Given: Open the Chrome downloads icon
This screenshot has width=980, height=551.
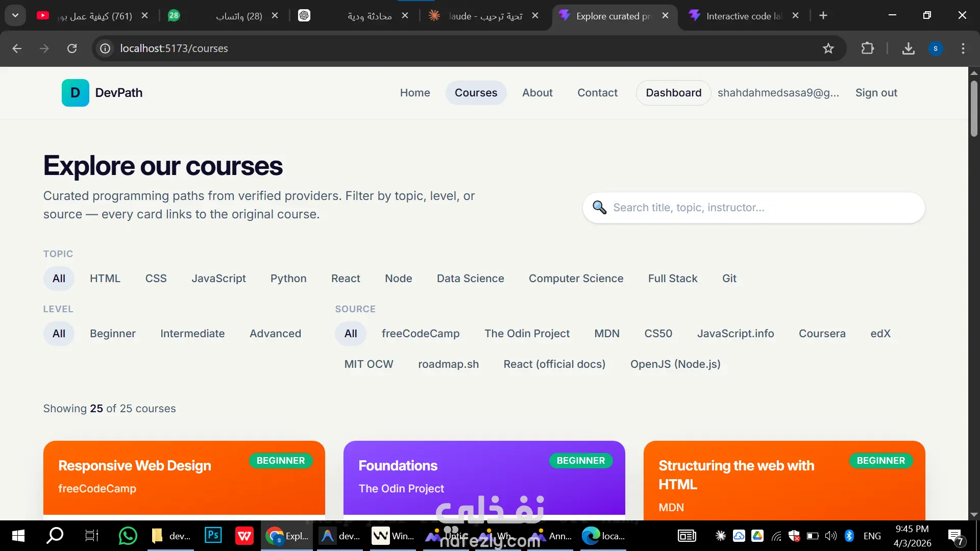Looking at the screenshot, I should (x=908, y=48).
